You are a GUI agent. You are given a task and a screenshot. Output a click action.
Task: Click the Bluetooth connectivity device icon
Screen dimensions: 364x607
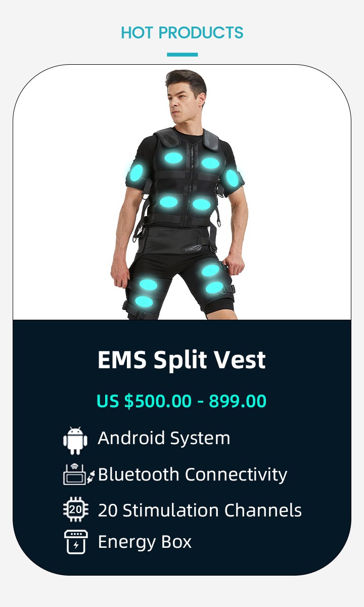(x=79, y=474)
